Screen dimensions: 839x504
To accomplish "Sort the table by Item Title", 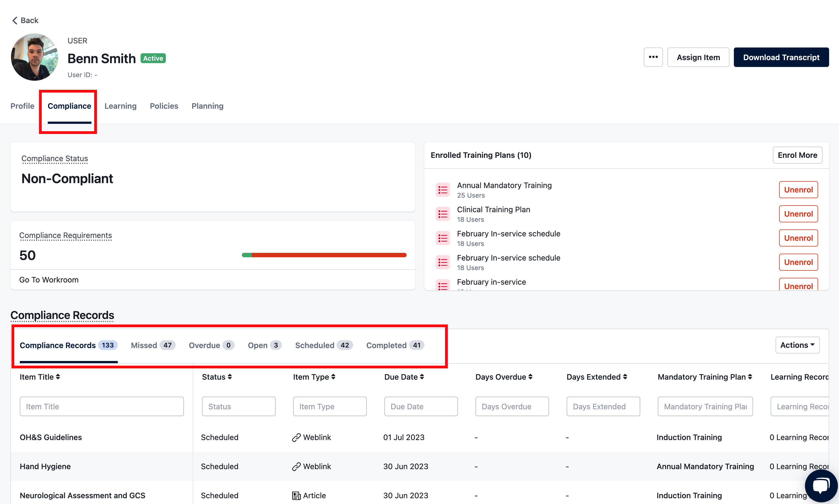I will [x=58, y=377].
